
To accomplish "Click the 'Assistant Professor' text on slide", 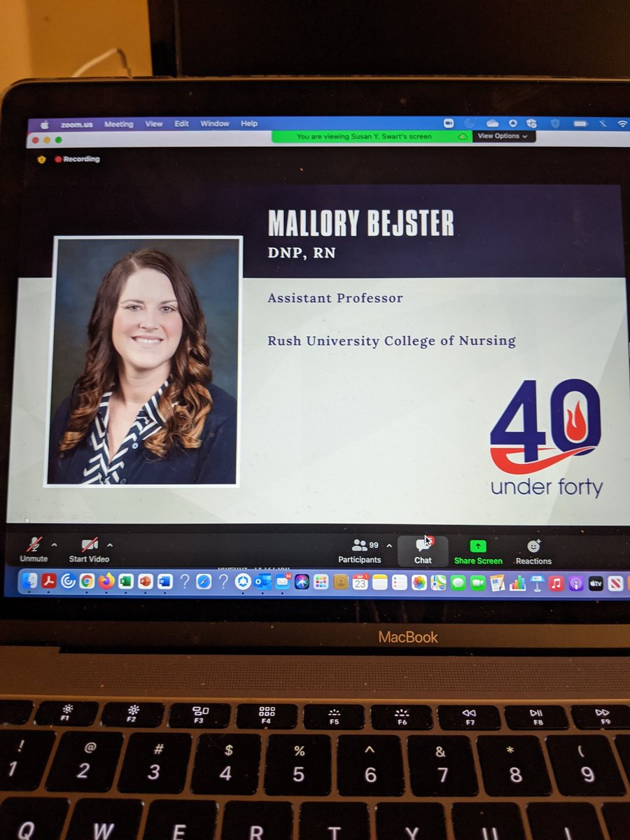I will tap(335, 297).
